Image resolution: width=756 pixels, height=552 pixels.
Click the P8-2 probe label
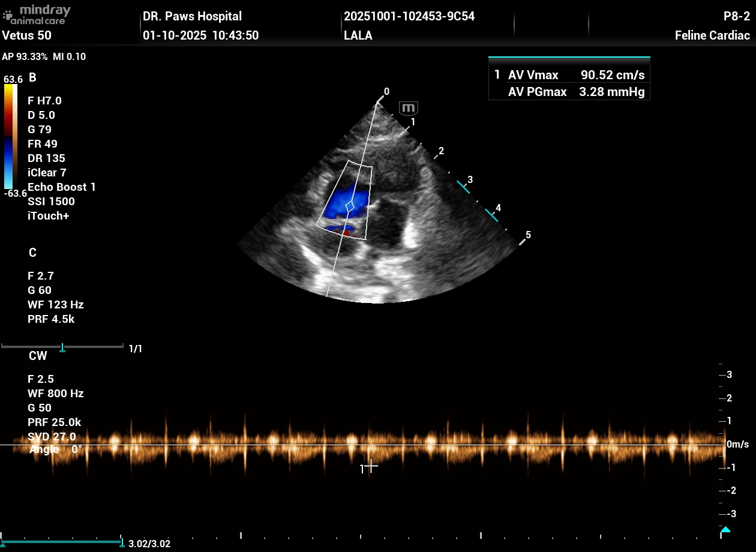click(x=736, y=16)
